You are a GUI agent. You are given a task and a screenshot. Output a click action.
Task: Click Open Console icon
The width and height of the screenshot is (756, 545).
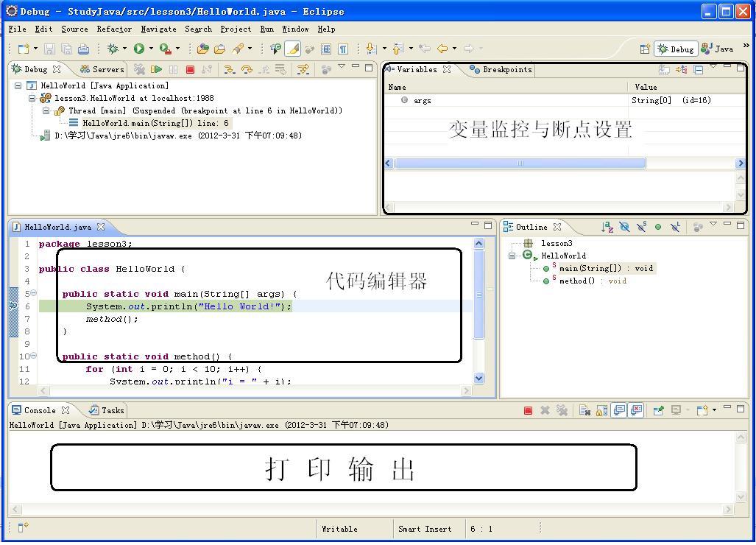pyautogui.click(x=702, y=410)
